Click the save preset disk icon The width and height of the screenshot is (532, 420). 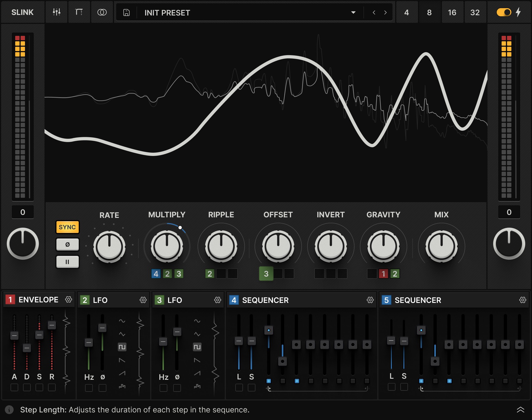[x=126, y=12]
